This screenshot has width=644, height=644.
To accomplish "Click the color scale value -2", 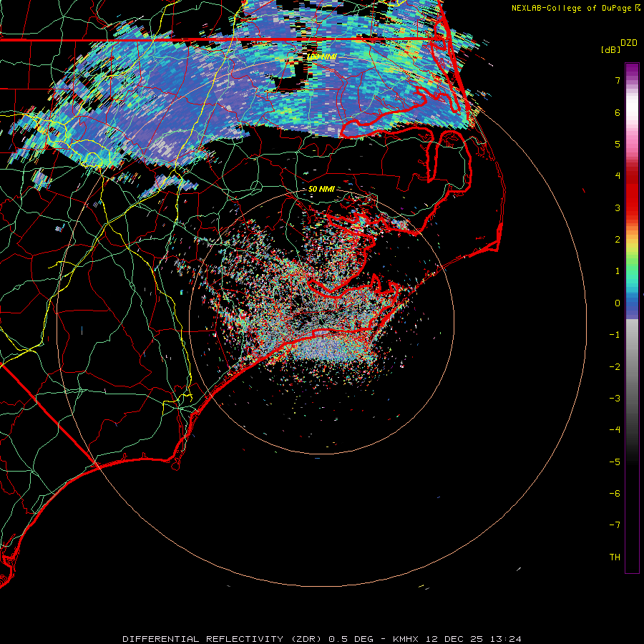I will tap(615, 367).
